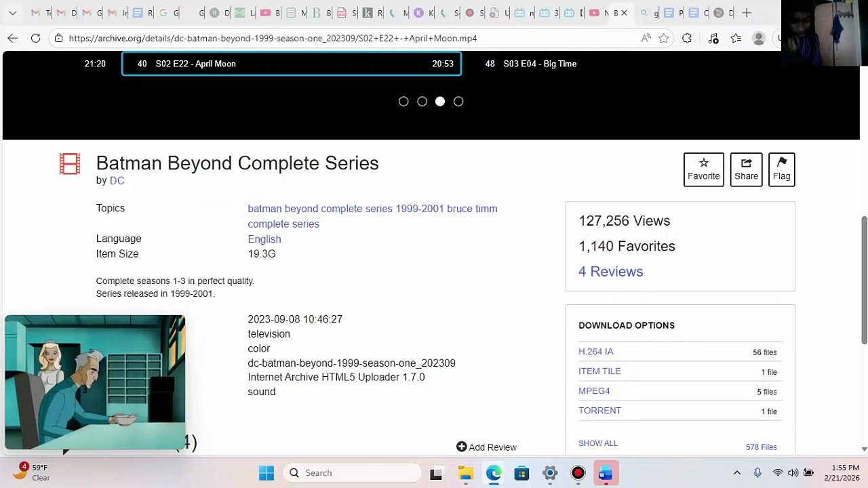Play S02 E22 - April Moon episode
868x488 pixels.
pyautogui.click(x=292, y=64)
